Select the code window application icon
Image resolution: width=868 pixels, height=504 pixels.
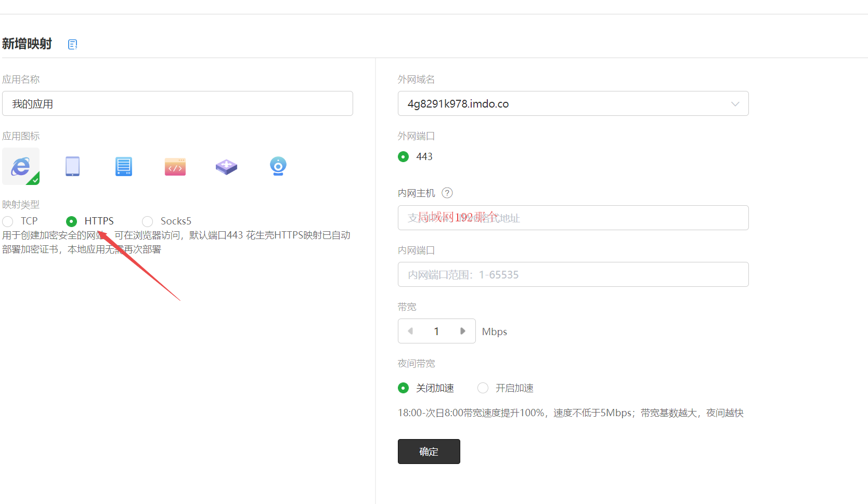coord(175,167)
